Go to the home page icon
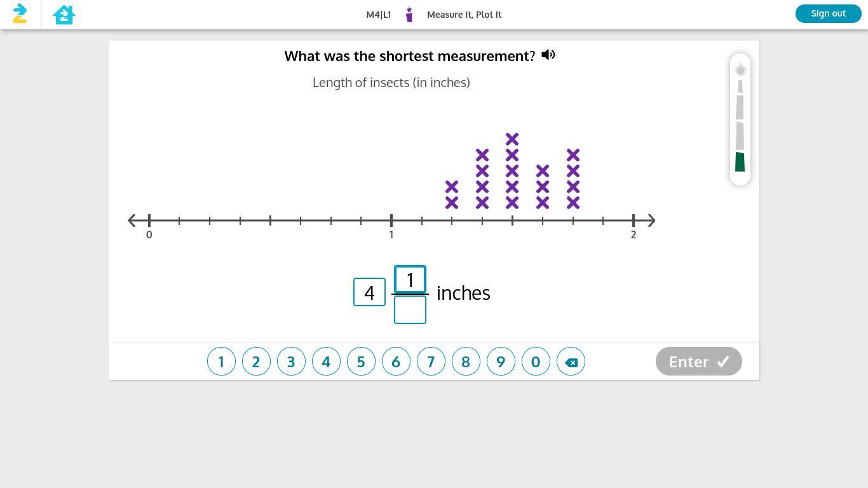The width and height of the screenshot is (868, 488). 64,14
